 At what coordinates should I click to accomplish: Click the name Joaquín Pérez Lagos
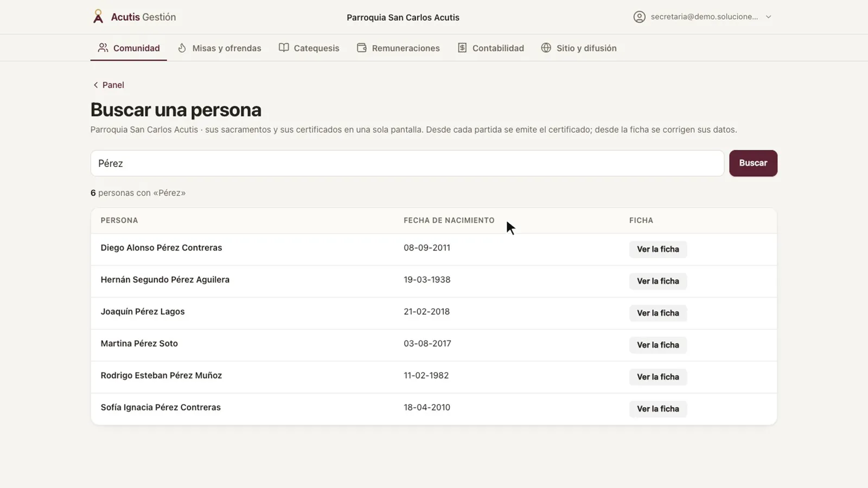[x=143, y=312]
